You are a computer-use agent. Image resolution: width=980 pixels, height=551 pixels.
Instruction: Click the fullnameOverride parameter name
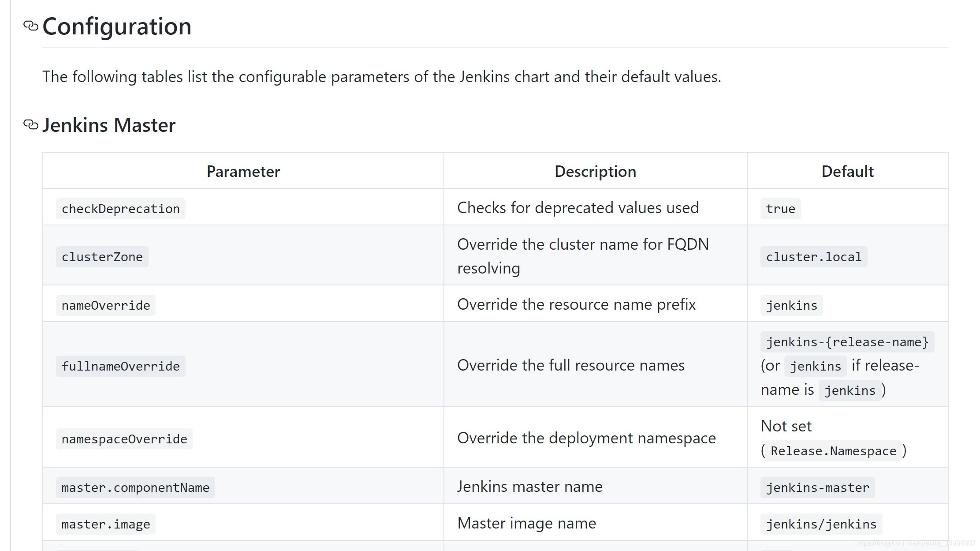(x=121, y=366)
